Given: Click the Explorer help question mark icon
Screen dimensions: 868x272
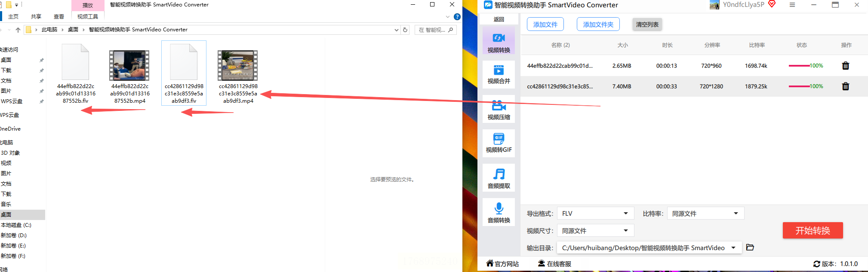Looking at the screenshot, I should 457,17.
